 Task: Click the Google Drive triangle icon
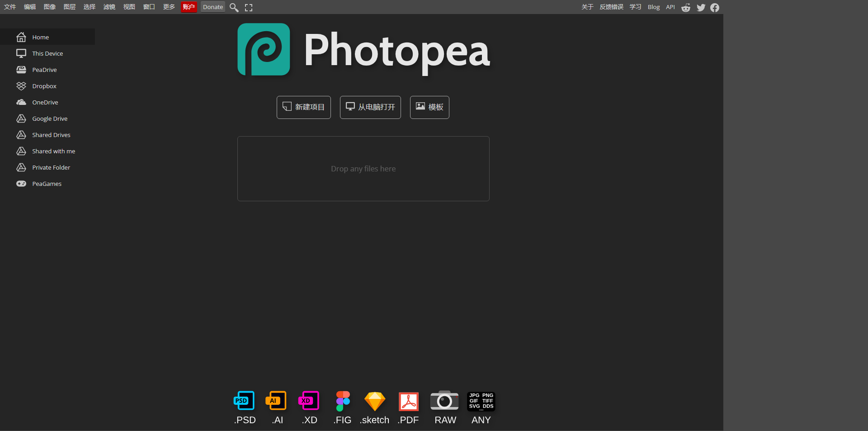click(x=21, y=118)
